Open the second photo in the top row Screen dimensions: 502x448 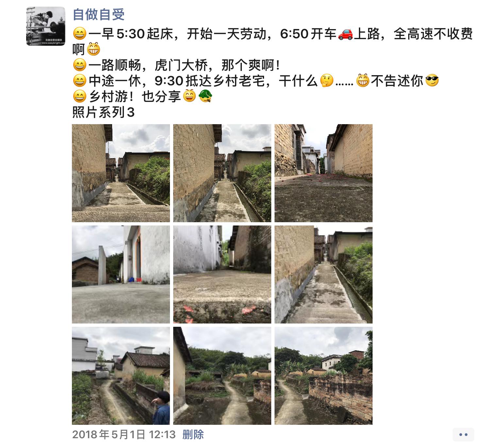222,173
